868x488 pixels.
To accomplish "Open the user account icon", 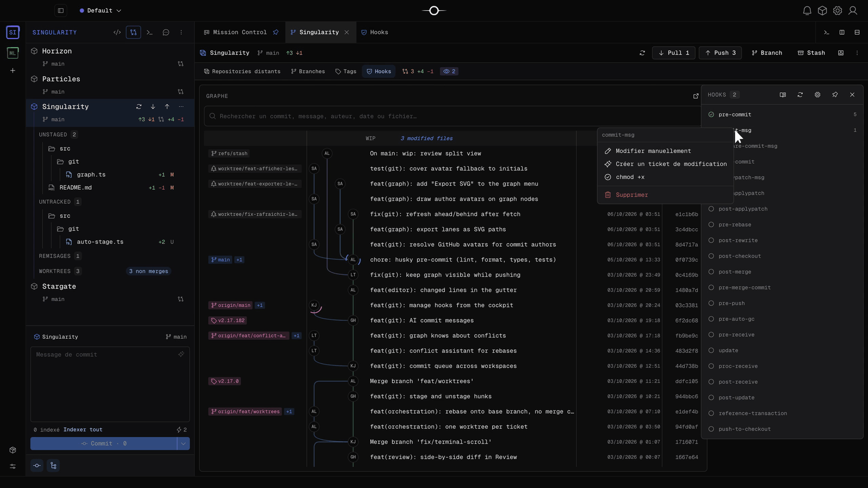I will (x=853, y=10).
